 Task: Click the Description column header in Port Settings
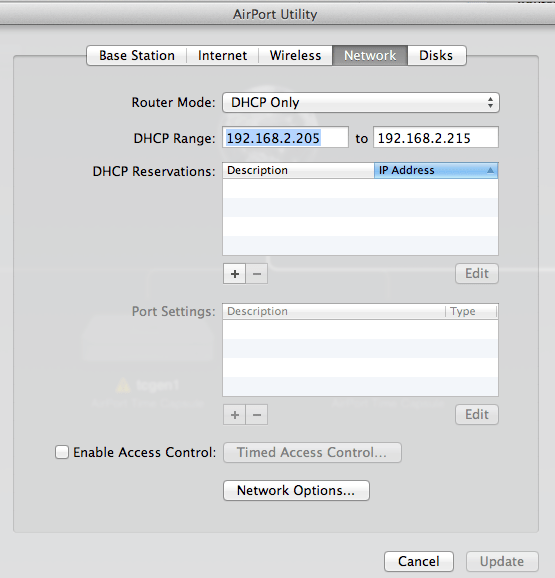(x=334, y=311)
